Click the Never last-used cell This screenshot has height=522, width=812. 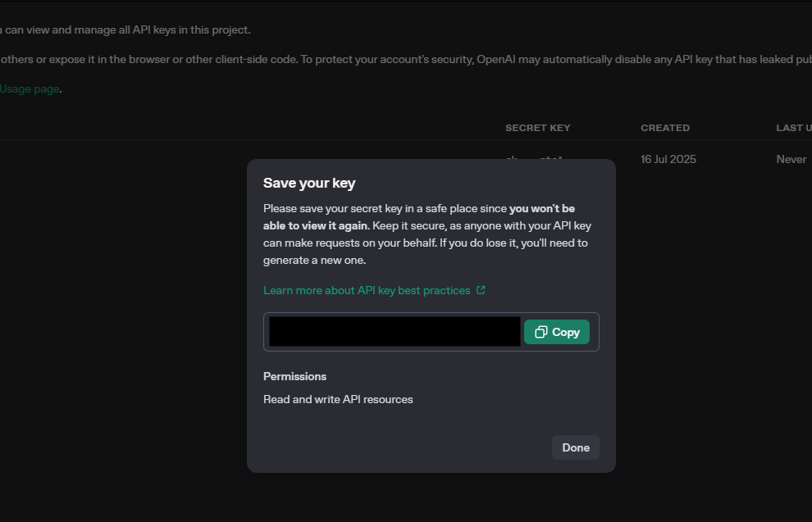[x=791, y=159]
